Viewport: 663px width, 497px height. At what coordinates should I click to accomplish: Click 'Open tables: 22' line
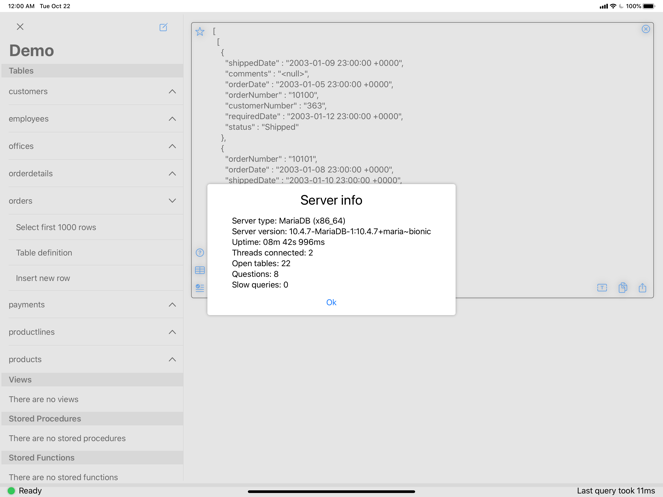coord(261,263)
